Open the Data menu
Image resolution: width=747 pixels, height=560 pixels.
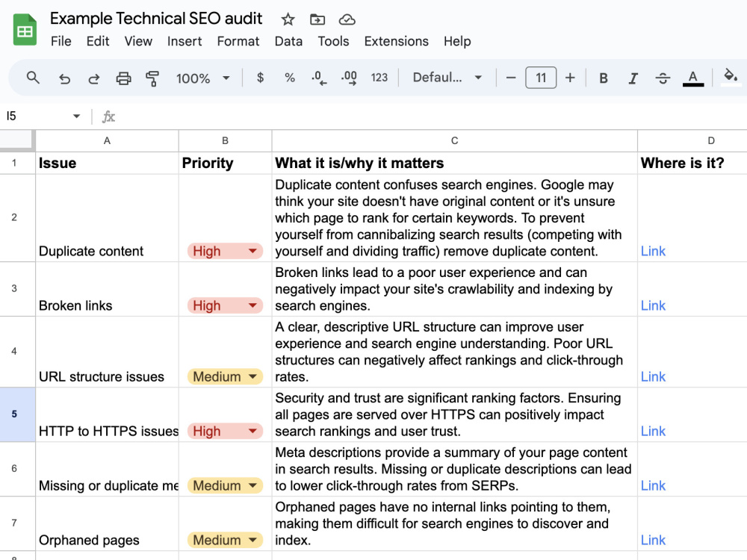coord(288,41)
